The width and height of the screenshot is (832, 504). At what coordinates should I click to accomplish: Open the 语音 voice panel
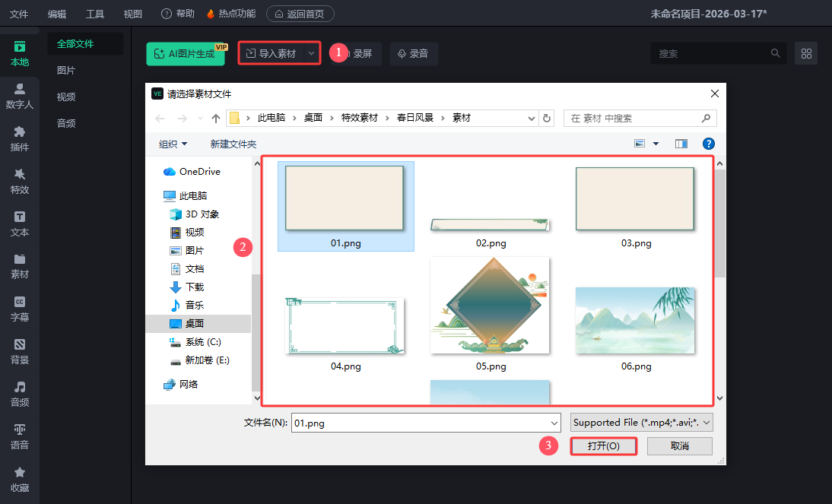19,436
